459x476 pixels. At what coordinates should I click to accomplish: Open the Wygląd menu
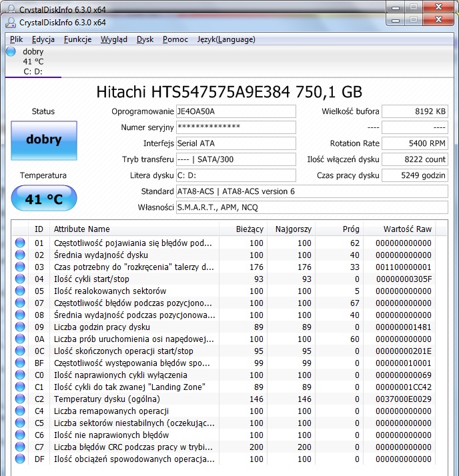(114, 39)
